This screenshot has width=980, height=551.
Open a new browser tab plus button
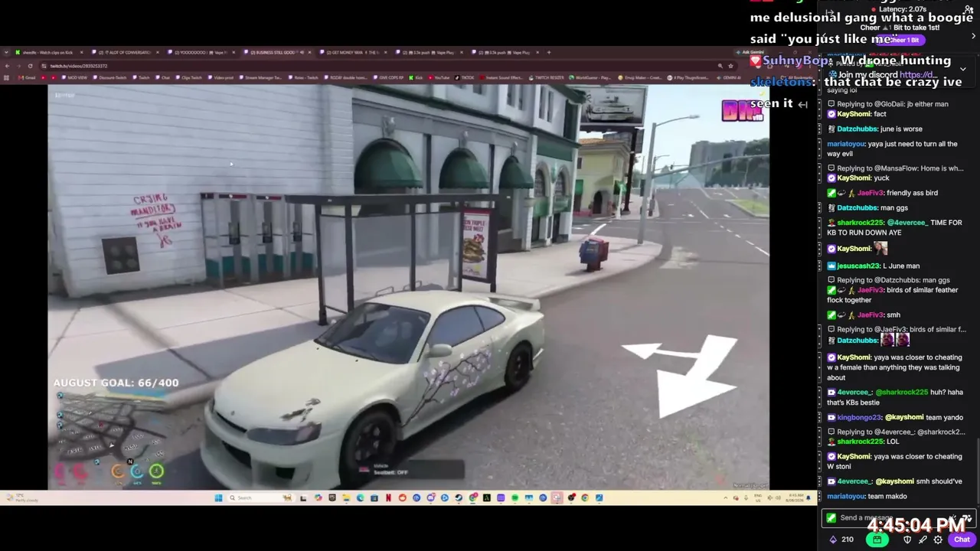click(x=548, y=53)
